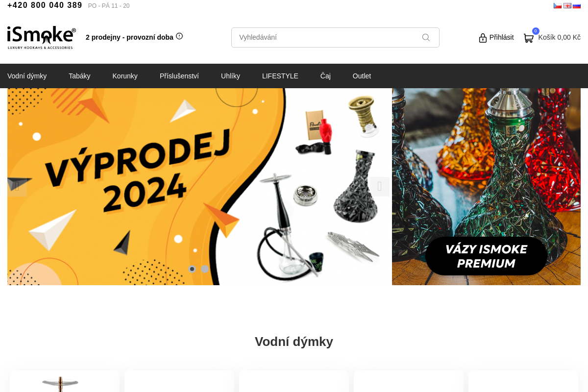
Task: Open the Vodní dýmky menu
Action: point(27,76)
